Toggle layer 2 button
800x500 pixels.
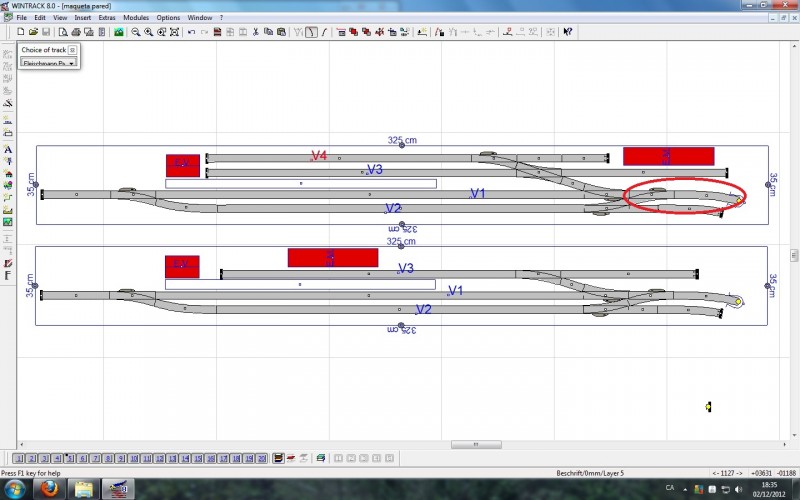(x=31, y=458)
